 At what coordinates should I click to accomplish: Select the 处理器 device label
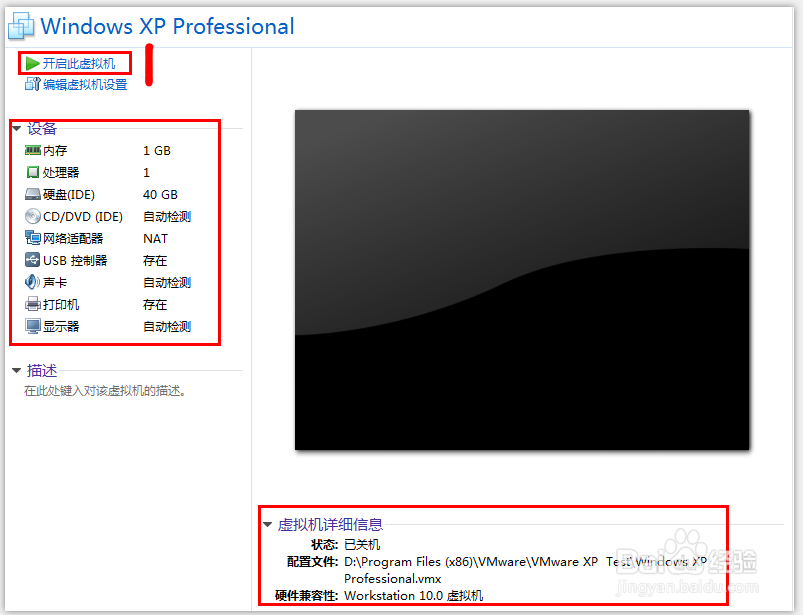[x=61, y=173]
